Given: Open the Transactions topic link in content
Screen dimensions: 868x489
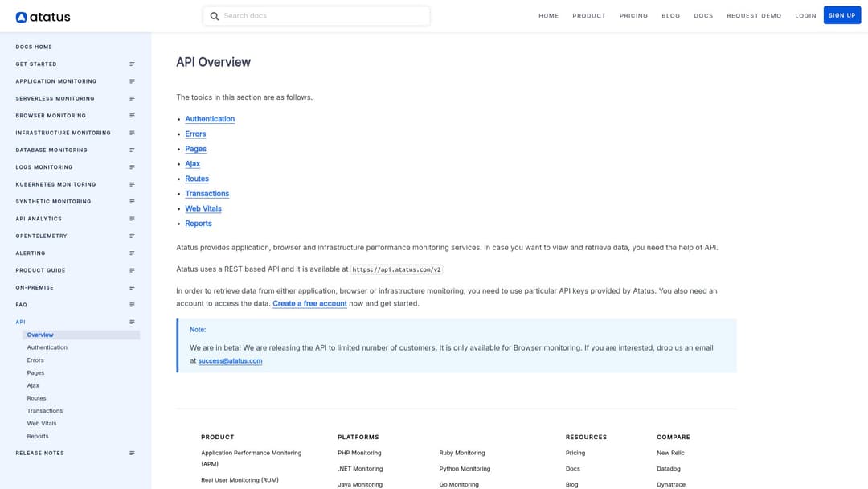Looking at the screenshot, I should coord(207,194).
